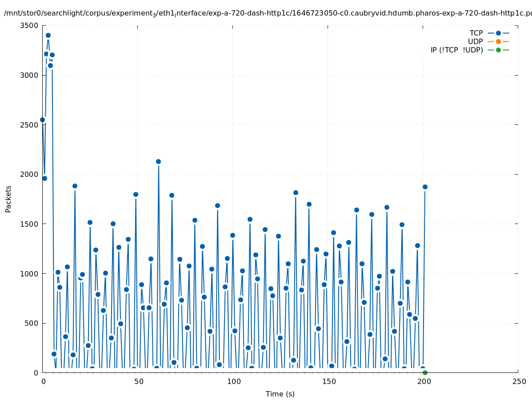The width and height of the screenshot is (532, 400).
Task: Toggle the UDP series via its legend label
Action: coord(475,41)
